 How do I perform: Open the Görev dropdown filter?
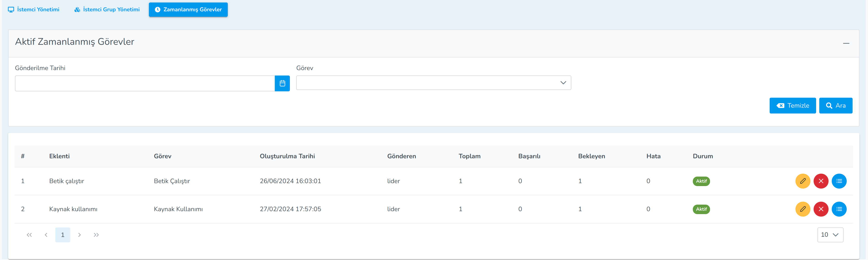[x=433, y=83]
